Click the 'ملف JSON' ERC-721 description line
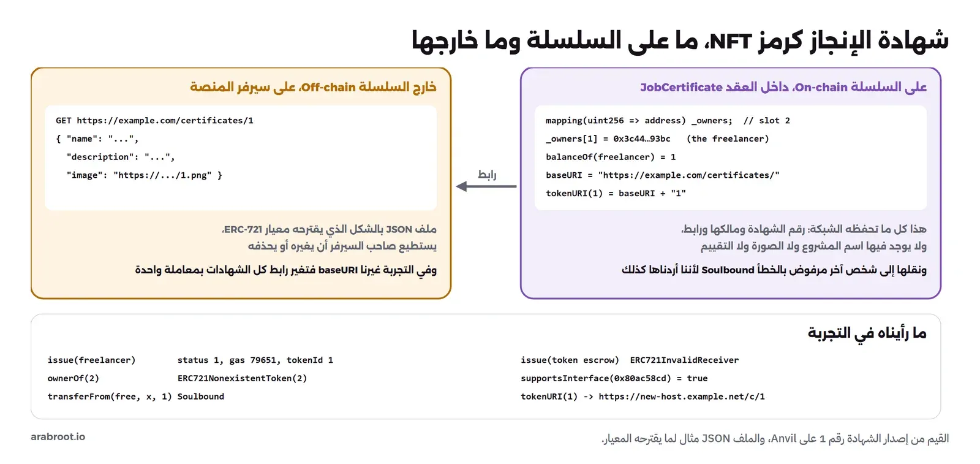 (329, 229)
